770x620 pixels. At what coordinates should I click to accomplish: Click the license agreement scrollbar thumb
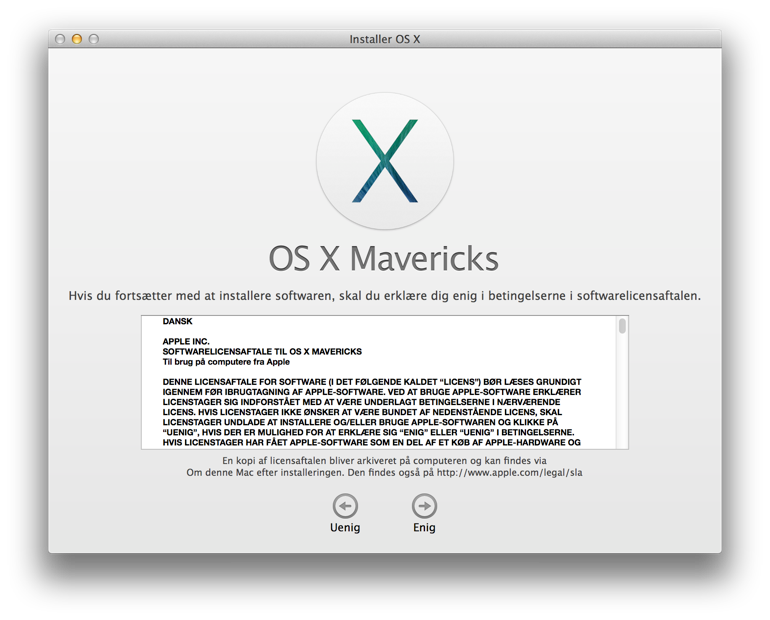tap(622, 326)
